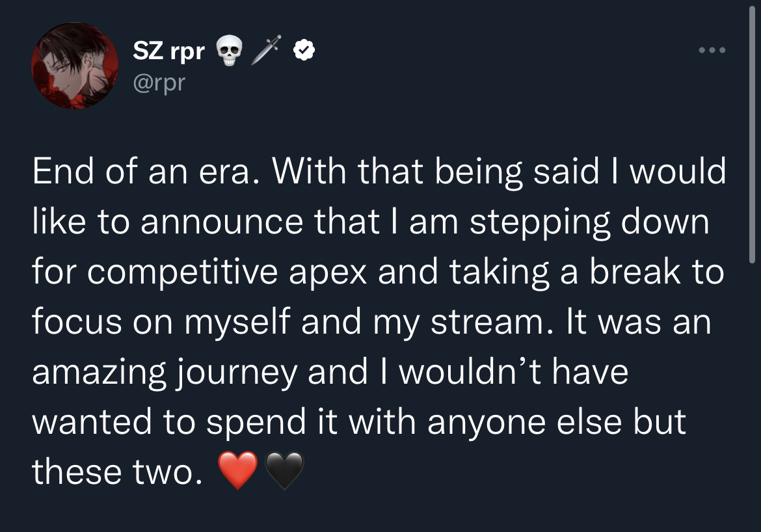Visit the @rpr handle link
The image size is (761, 532).
[x=159, y=83]
